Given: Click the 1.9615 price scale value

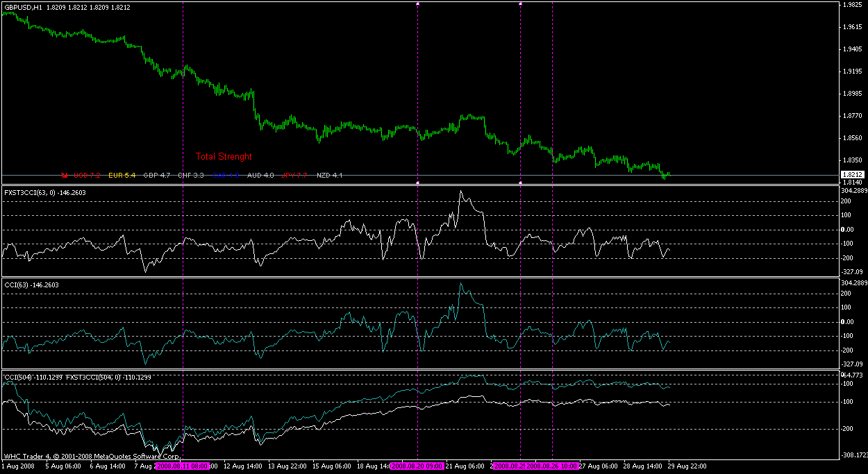Looking at the screenshot, I should tap(852, 27).
